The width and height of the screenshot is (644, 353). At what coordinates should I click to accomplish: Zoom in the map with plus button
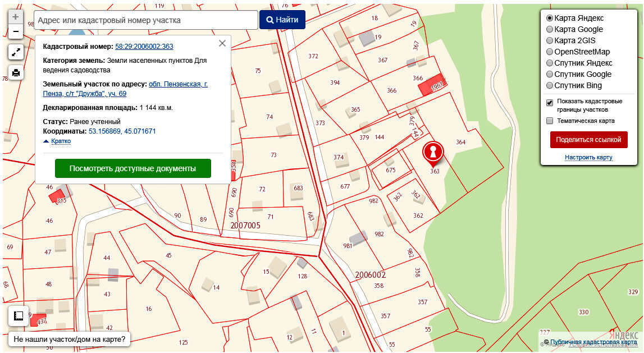[x=16, y=17]
